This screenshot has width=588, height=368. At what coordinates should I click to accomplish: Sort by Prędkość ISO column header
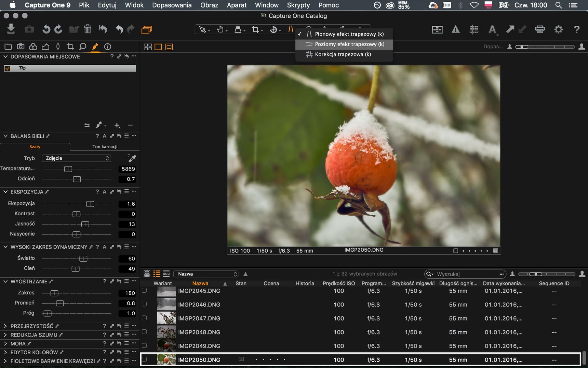(339, 283)
